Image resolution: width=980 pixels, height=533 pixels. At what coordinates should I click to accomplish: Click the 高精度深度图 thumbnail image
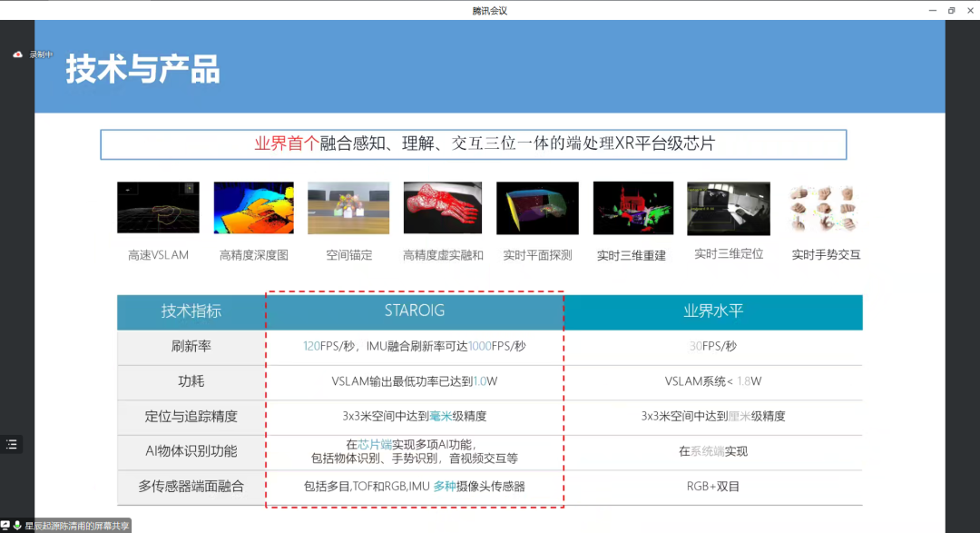[254, 208]
